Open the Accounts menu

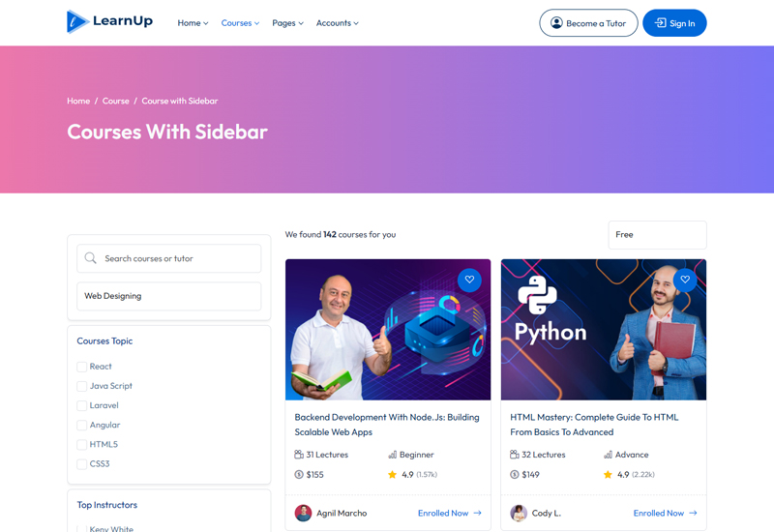coord(337,23)
